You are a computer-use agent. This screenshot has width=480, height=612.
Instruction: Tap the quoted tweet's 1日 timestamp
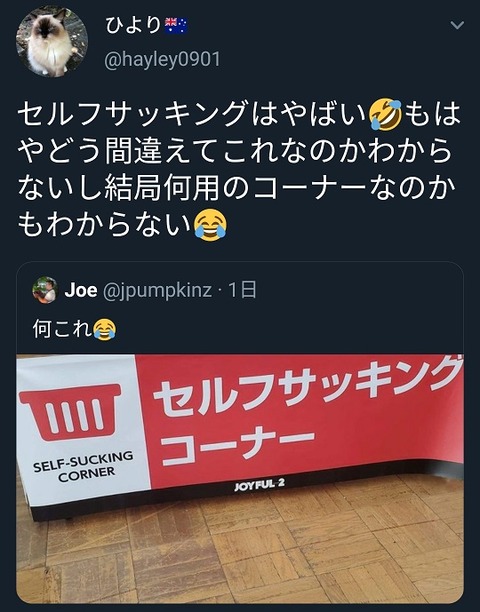[242, 290]
